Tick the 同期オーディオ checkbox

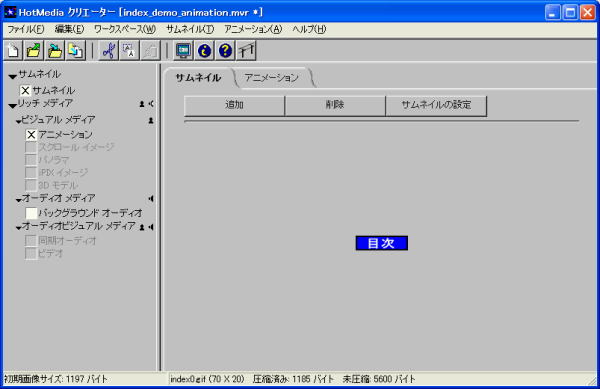point(31,241)
